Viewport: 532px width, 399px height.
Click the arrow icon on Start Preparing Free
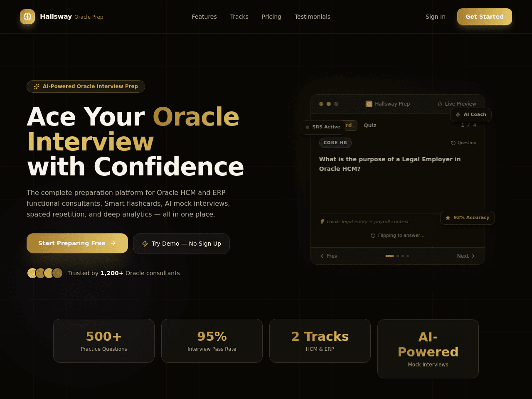point(113,244)
